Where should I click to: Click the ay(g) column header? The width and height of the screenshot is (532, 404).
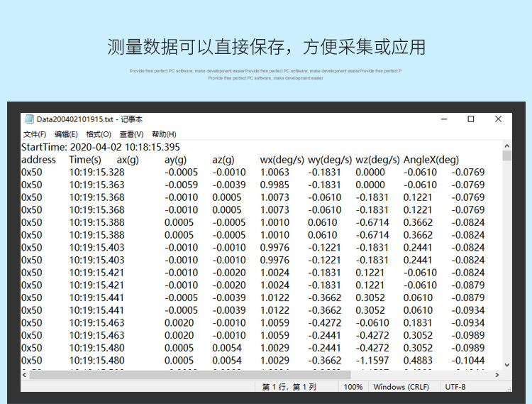[175, 160]
